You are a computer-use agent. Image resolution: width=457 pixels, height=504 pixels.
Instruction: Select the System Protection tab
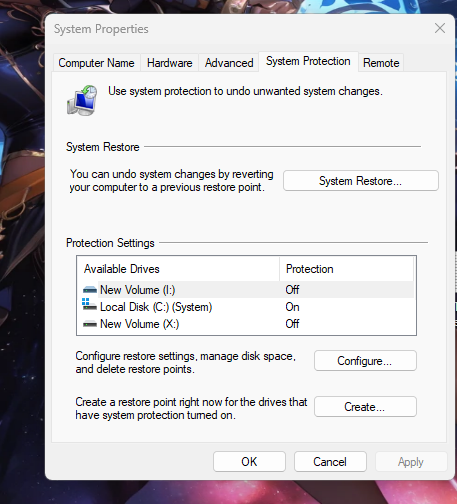click(308, 61)
